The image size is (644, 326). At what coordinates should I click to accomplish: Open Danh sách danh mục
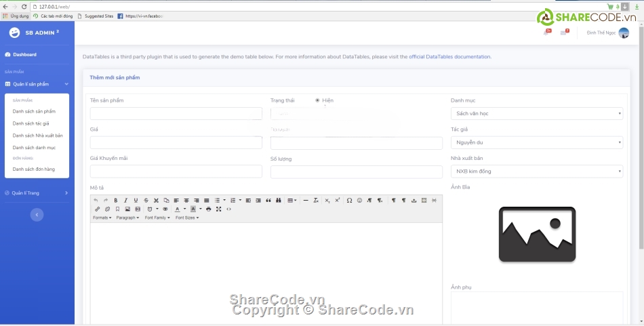34,147
